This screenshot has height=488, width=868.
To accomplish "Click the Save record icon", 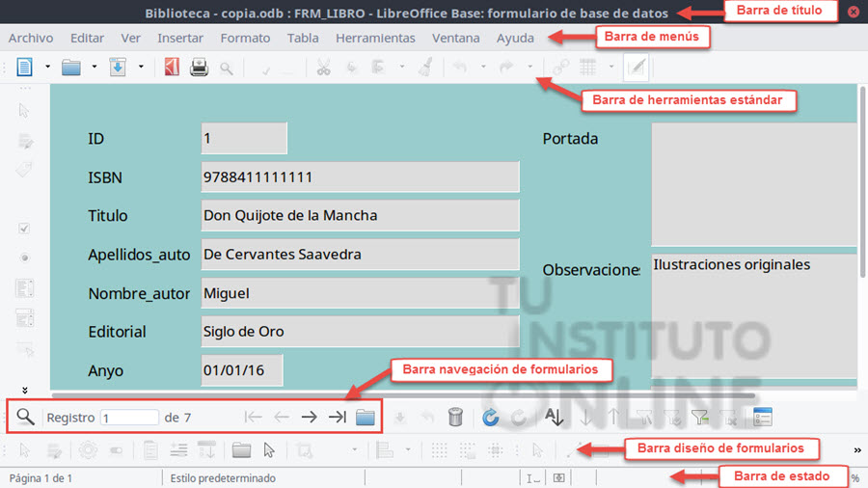I will 399,418.
